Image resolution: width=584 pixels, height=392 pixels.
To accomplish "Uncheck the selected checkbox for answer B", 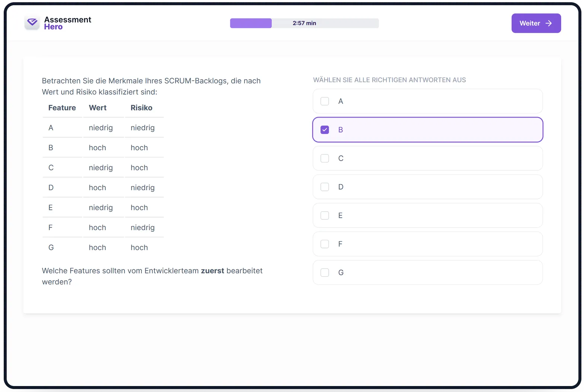I will tap(325, 130).
